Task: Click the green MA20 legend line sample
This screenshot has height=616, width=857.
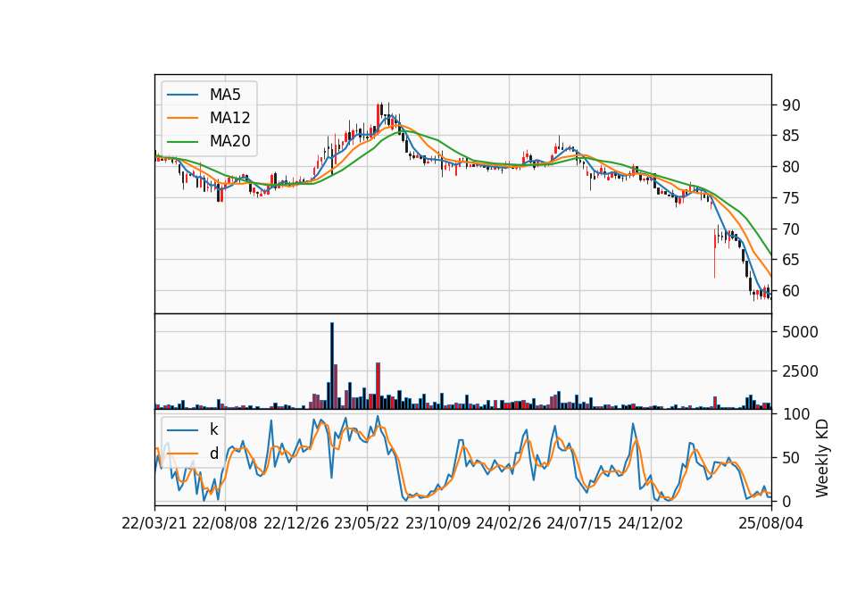Action: tap(182, 142)
